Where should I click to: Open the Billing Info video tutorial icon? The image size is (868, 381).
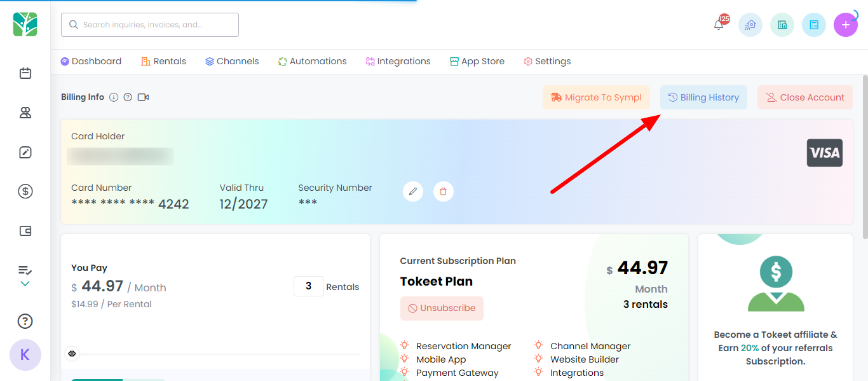click(x=143, y=97)
